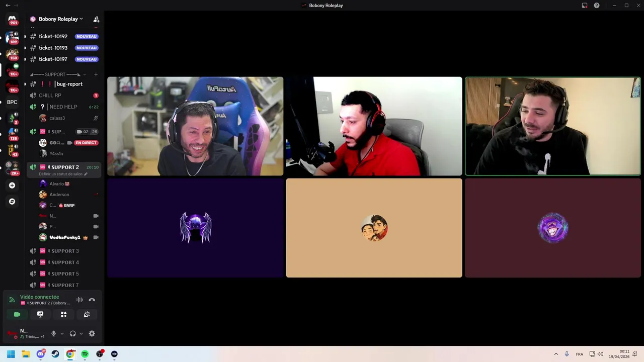Open the ticket-10197 channel
This screenshot has height=362, width=644.
coord(64,59)
